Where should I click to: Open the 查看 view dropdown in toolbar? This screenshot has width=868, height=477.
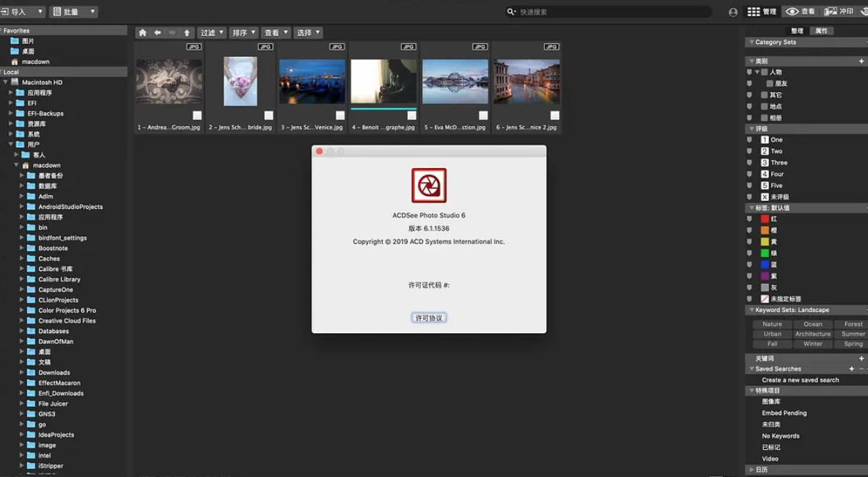[275, 33]
